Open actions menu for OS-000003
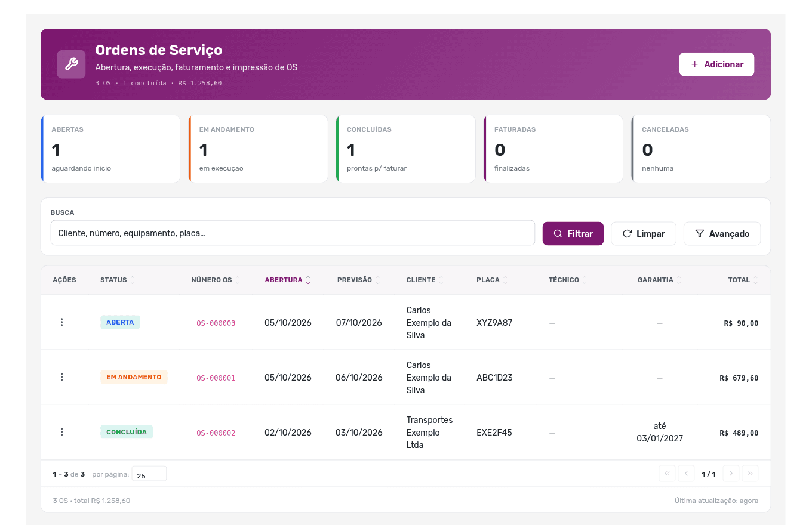The height and width of the screenshot is (525, 812). click(61, 322)
